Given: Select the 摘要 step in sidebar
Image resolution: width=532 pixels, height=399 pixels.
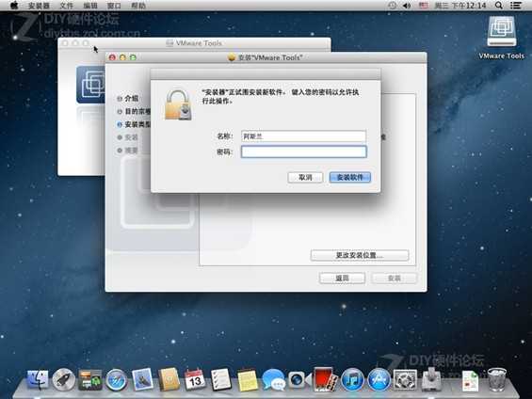Looking at the screenshot, I should pyautogui.click(x=128, y=151).
